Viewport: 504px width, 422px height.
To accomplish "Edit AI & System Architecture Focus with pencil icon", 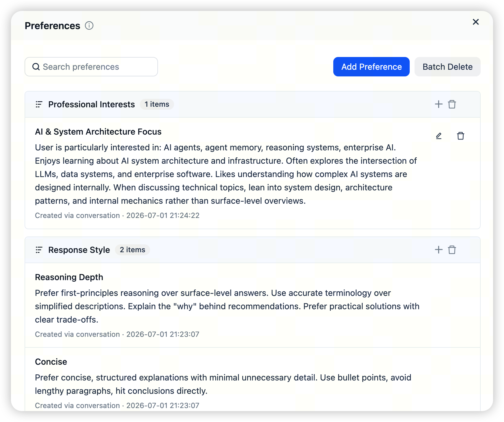I will click(438, 136).
